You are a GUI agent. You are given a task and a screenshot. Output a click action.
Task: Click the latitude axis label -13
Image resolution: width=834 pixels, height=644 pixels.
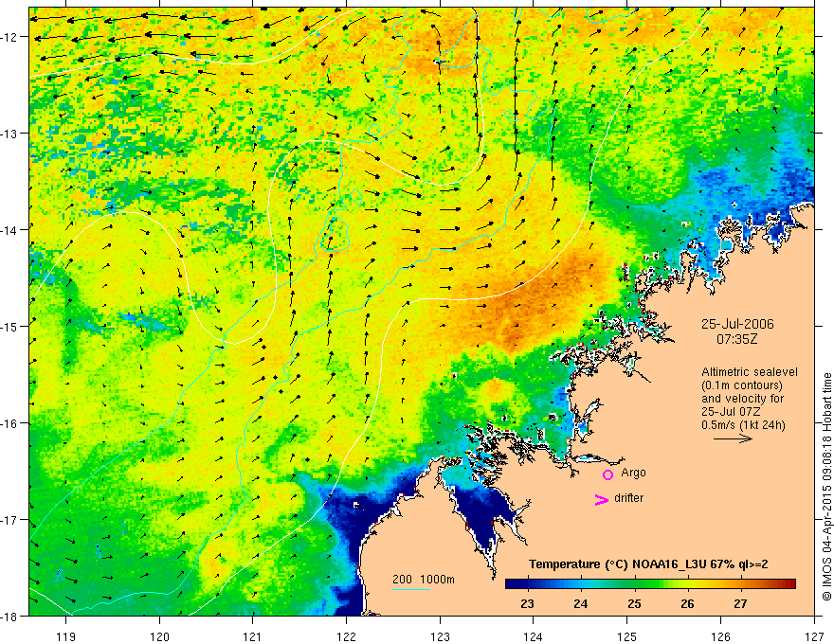(10, 134)
